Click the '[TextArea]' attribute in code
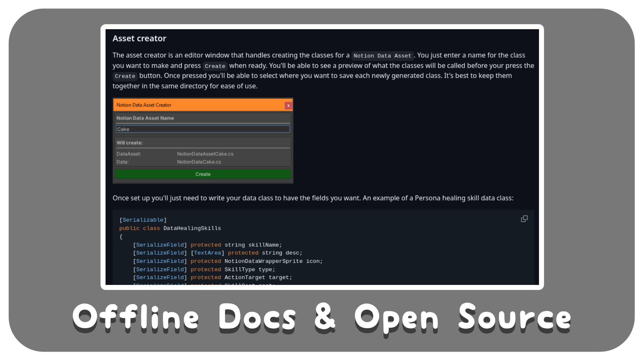 pyautogui.click(x=207, y=253)
